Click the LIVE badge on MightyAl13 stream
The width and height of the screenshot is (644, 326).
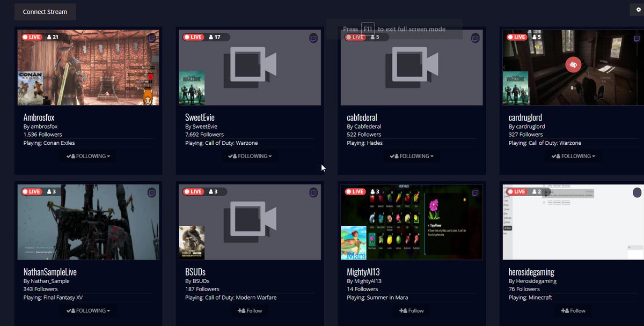coord(355,191)
